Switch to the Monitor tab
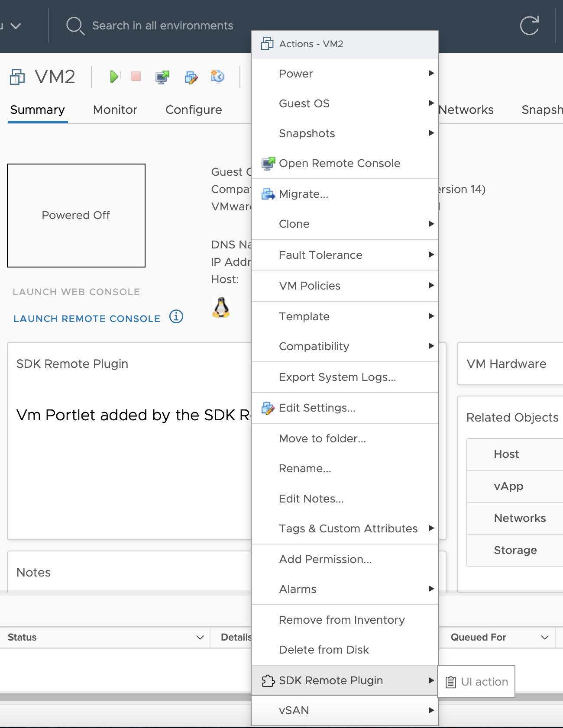The image size is (563, 728). coord(115,110)
